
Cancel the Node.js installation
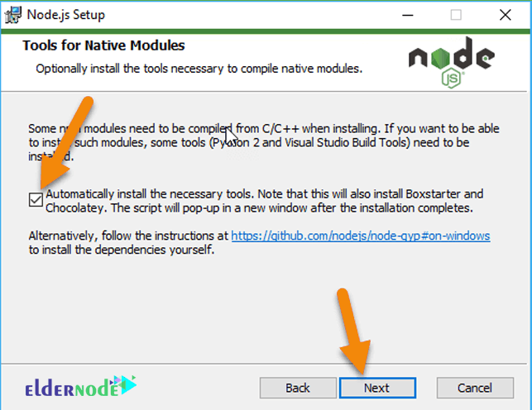[475, 388]
